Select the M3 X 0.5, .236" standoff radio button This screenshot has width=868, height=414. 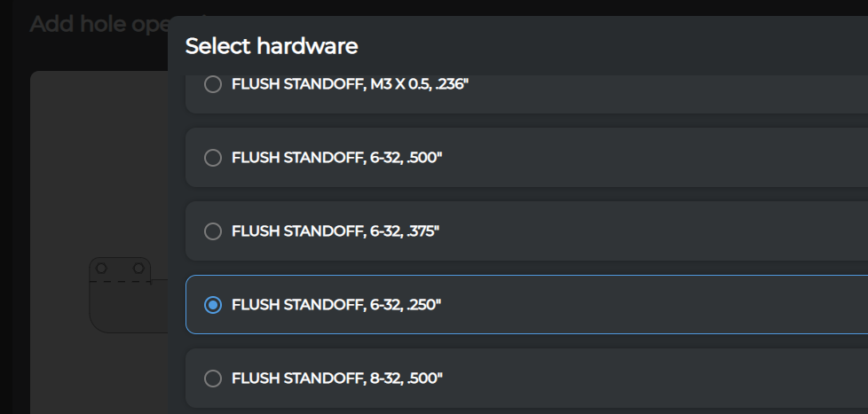213,84
